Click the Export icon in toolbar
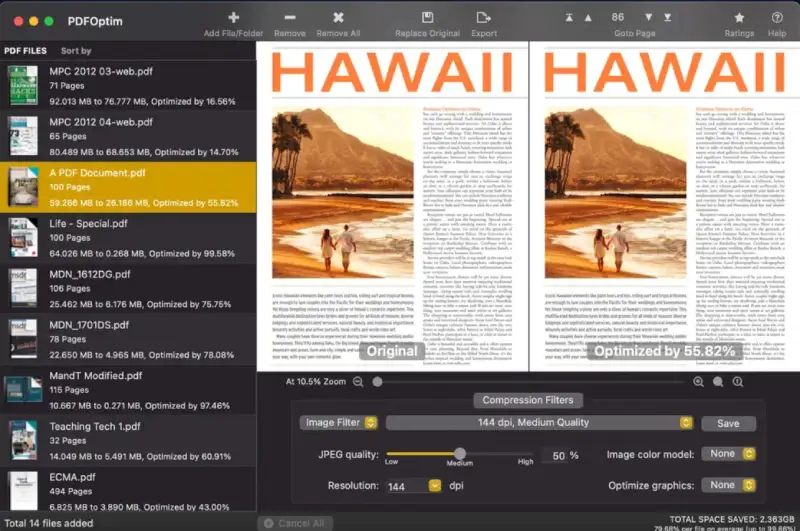 point(484,17)
